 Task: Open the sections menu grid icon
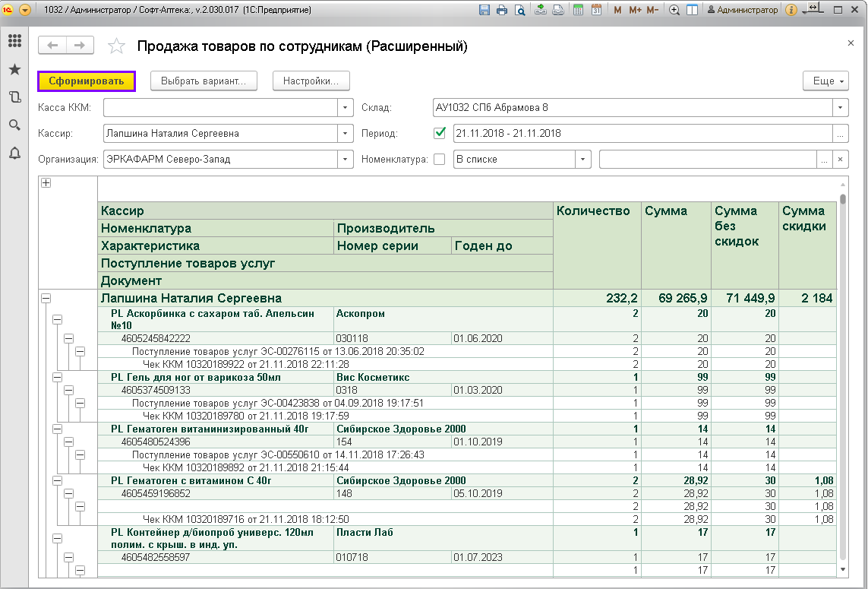[14, 42]
